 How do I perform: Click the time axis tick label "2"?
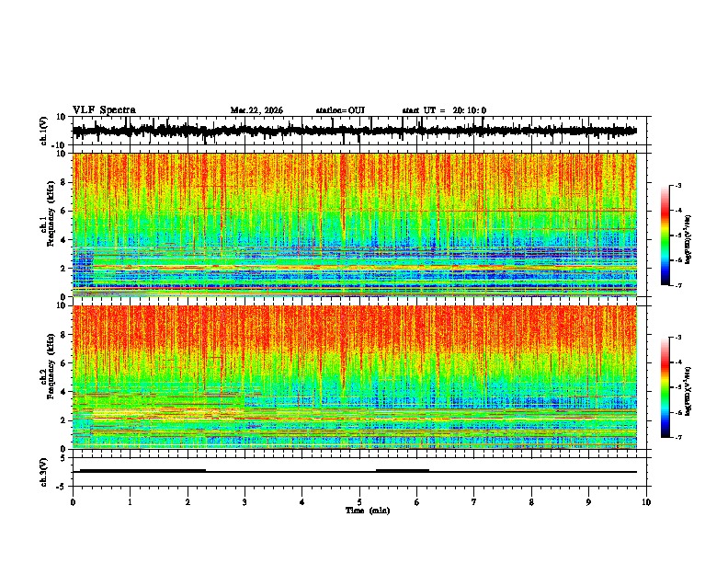188,502
